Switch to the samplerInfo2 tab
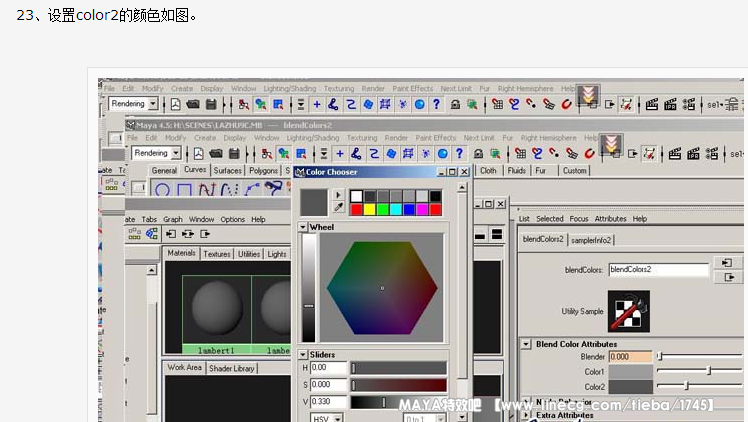This screenshot has height=422, width=748. tap(593, 240)
